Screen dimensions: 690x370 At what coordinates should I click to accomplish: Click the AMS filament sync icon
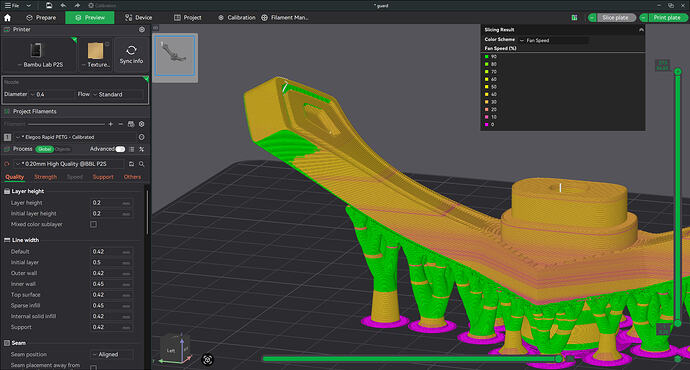131,124
